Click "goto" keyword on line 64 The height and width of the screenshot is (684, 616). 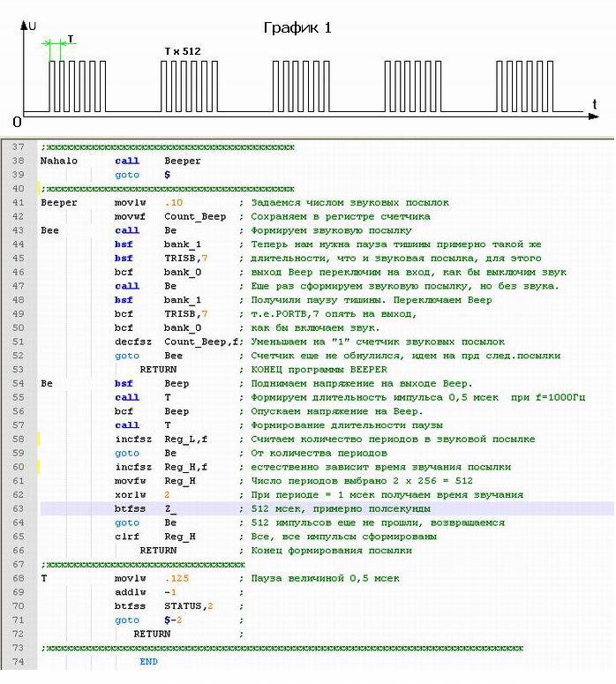tap(127, 523)
